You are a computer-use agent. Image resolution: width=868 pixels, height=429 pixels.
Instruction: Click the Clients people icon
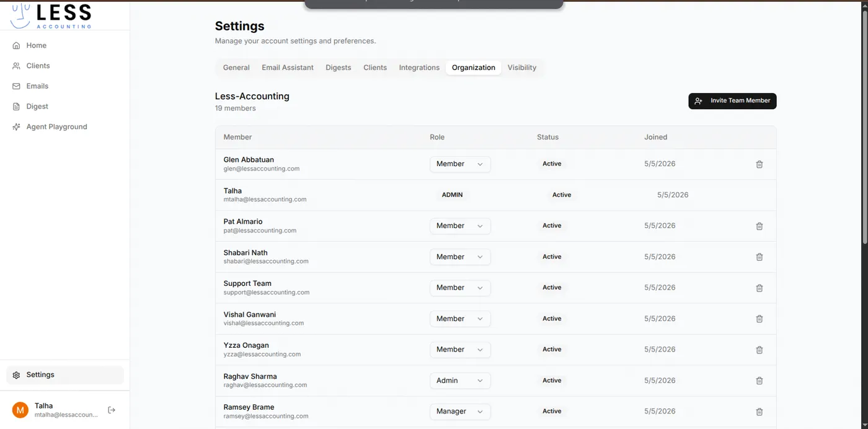click(x=16, y=66)
